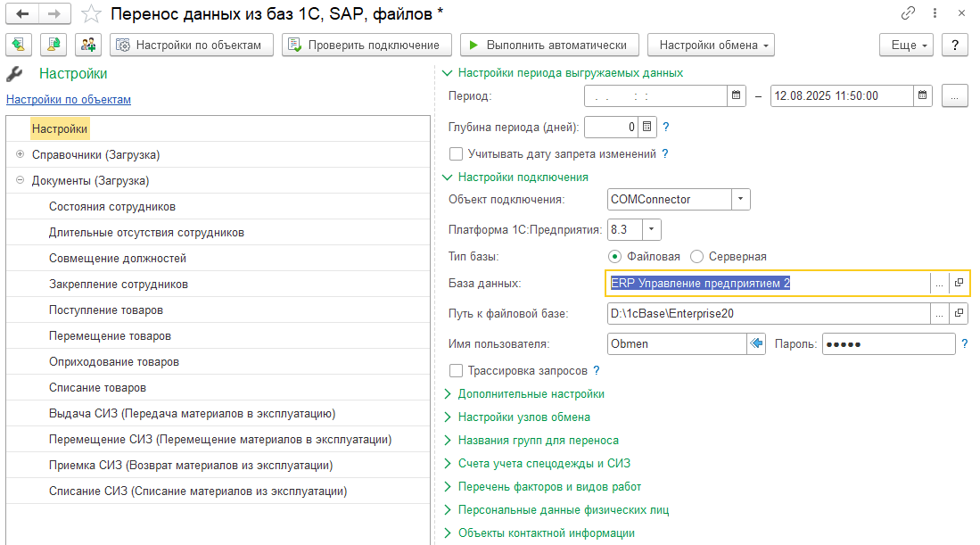Enable Учитывать дату запрета изменений checkbox

457,153
